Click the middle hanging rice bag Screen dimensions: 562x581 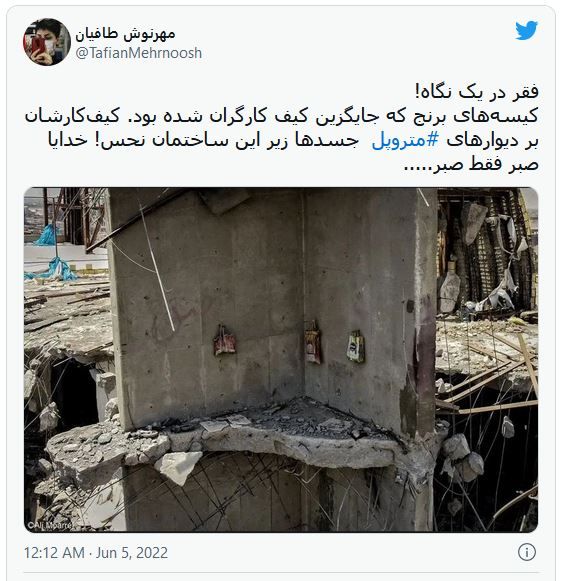[x=313, y=342]
